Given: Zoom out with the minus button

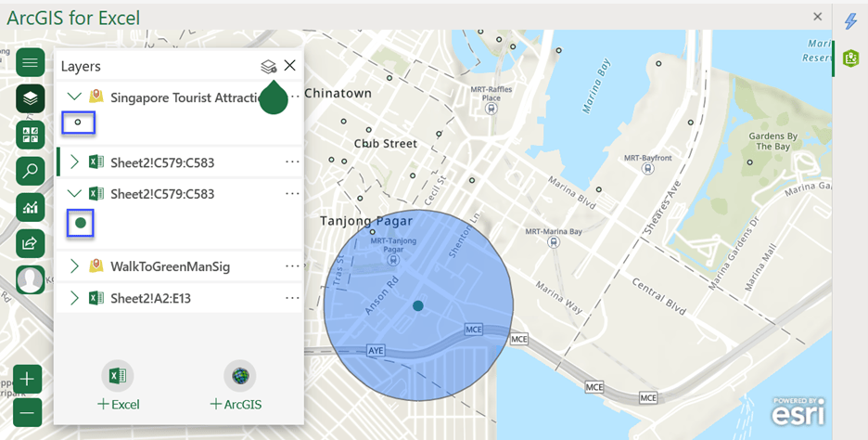Looking at the screenshot, I should click(x=27, y=412).
